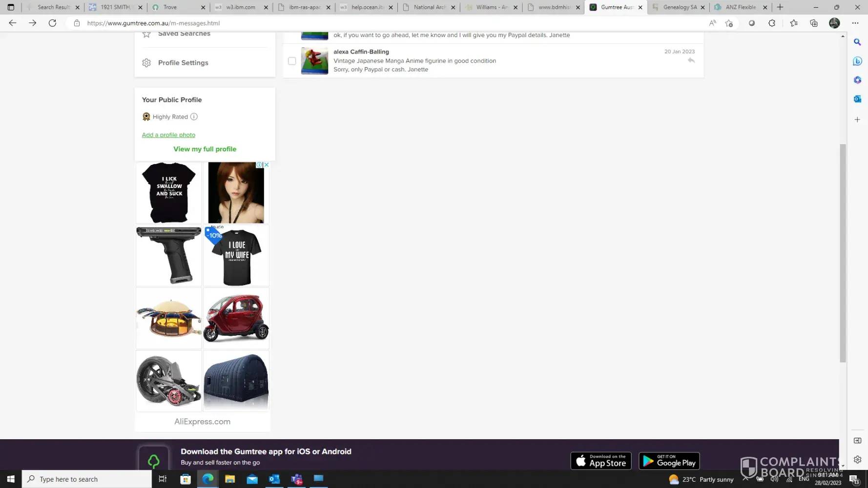The image size is (868, 488).
Task: Switch to the 1921 SMITH tab
Action: (116, 7)
